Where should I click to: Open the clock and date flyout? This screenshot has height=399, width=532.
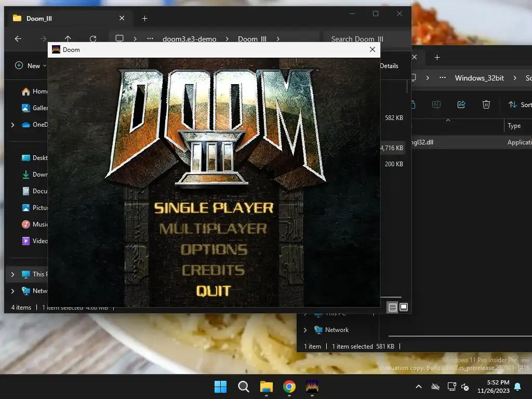tap(494, 387)
